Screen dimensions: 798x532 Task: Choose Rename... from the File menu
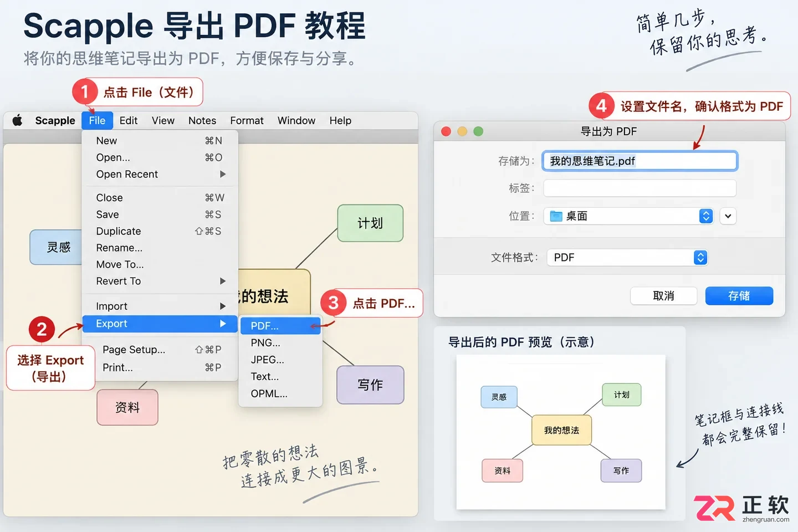160,248
